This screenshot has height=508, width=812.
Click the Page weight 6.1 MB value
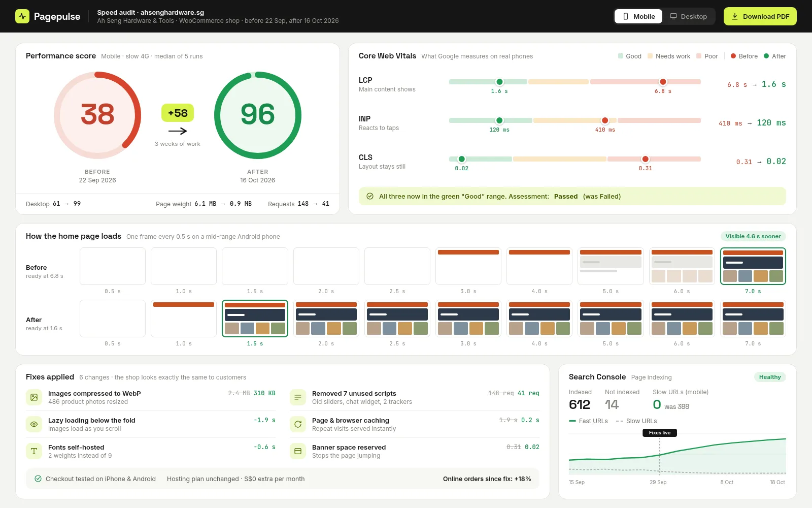[x=206, y=204]
